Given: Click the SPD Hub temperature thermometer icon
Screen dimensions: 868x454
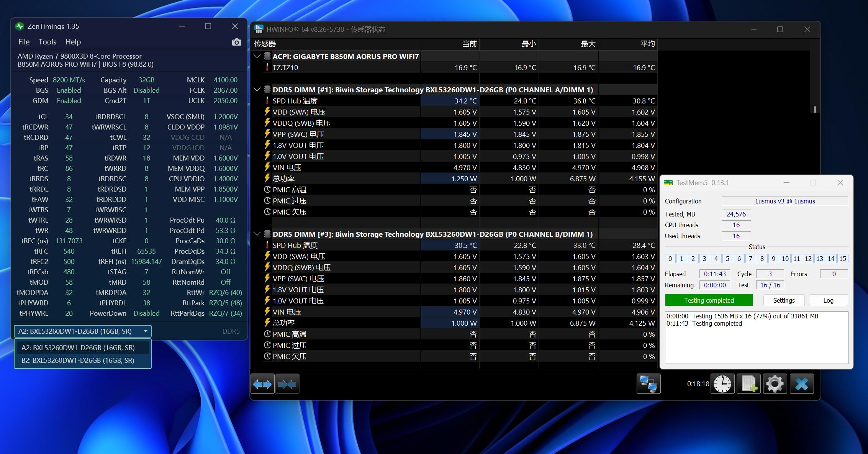Looking at the screenshot, I should tap(267, 101).
